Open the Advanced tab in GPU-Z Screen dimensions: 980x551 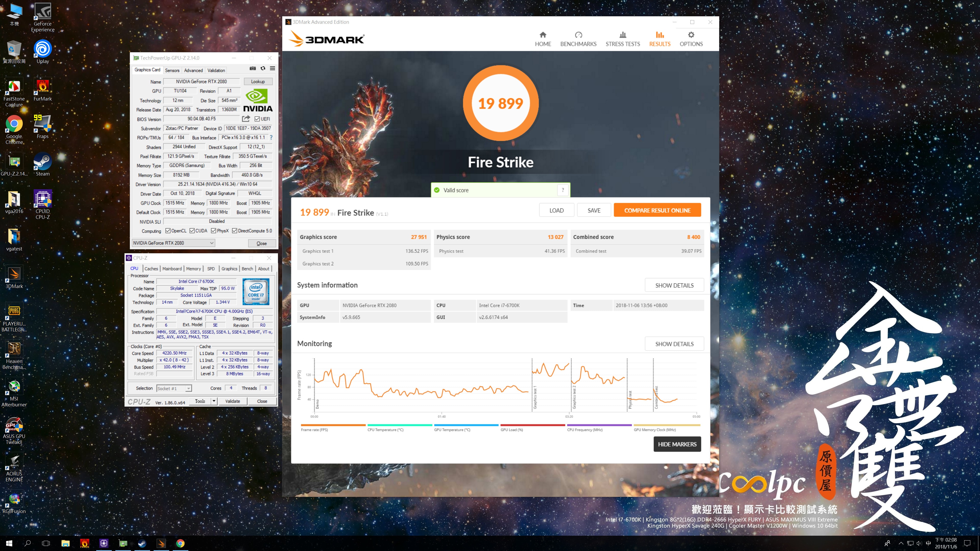click(193, 70)
